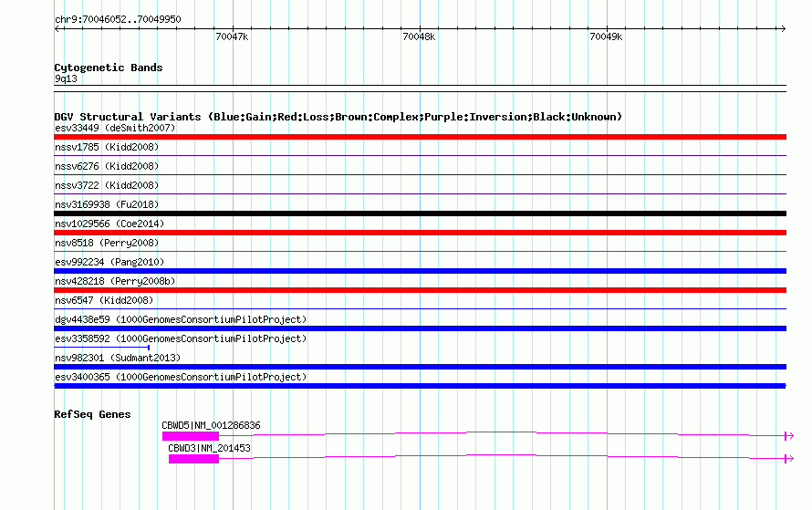The width and height of the screenshot is (812, 510).
Task: Click the CBWD3 transcript right arrow end
Action: point(788,459)
